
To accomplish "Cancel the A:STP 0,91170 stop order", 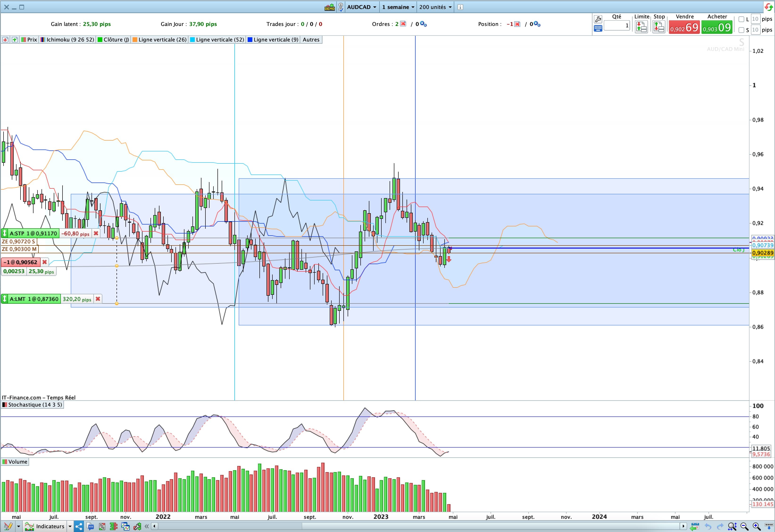I will pyautogui.click(x=96, y=233).
